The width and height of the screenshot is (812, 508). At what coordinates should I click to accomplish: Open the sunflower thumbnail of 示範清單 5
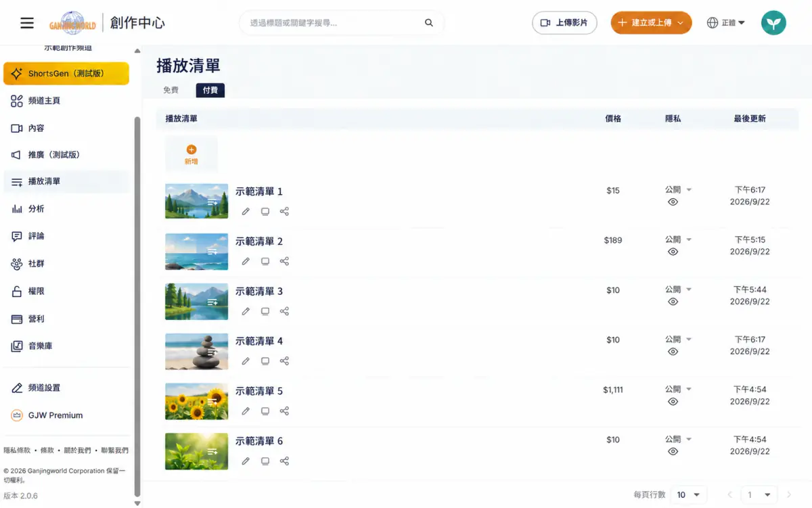196,401
